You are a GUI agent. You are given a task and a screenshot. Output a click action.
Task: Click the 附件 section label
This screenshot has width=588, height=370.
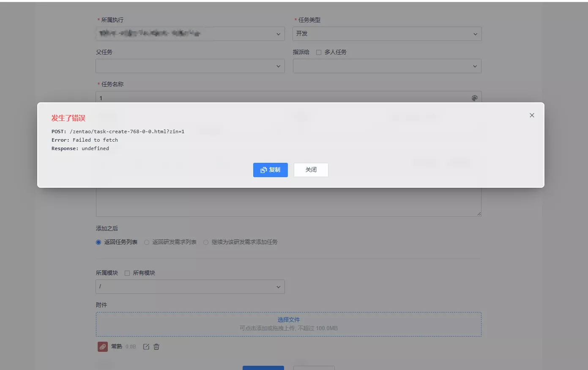(101, 305)
